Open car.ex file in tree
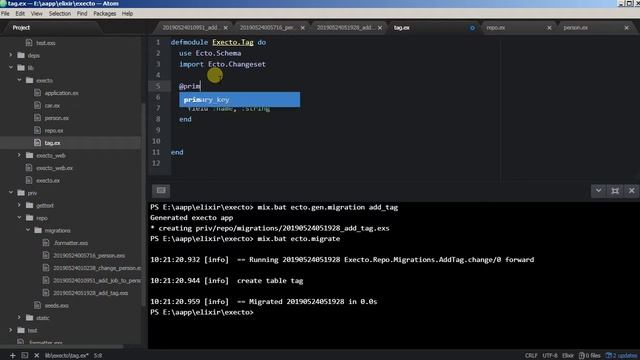The height and width of the screenshot is (360, 640). click(52, 105)
